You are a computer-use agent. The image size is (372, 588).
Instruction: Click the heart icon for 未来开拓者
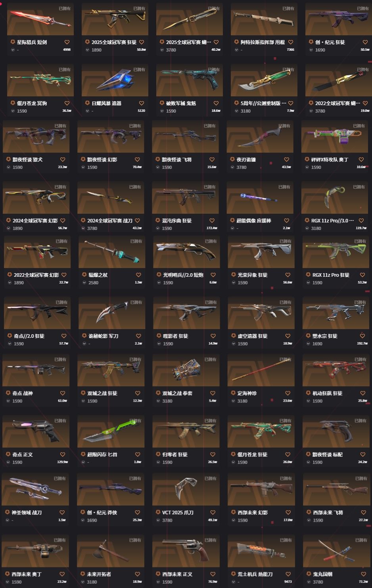[138, 574]
